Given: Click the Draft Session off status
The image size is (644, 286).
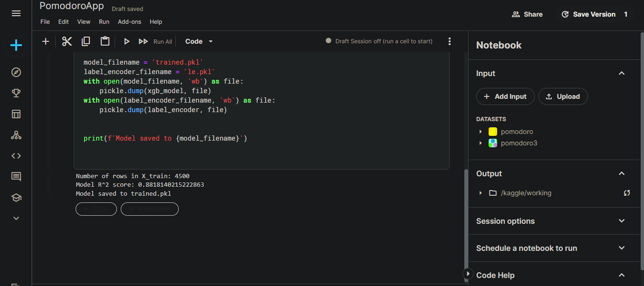Looking at the screenshot, I should click(379, 41).
